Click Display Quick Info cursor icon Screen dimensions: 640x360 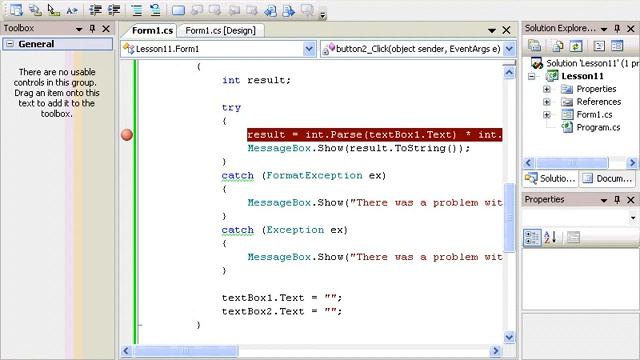tap(53, 10)
